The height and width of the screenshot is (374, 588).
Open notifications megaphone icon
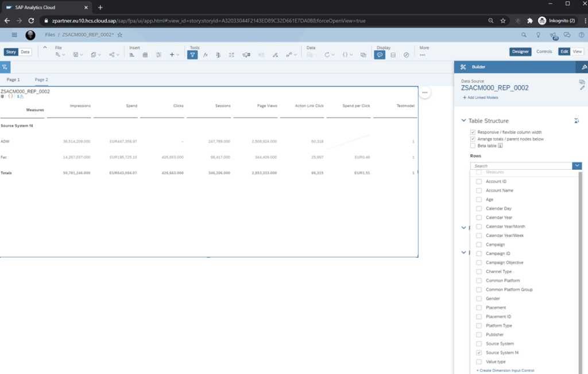[554, 36]
